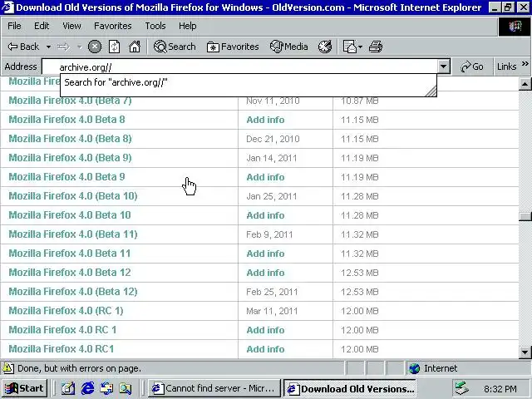
Task: Click Add info for Firefox 4.0 Beta 11
Action: 265,254
